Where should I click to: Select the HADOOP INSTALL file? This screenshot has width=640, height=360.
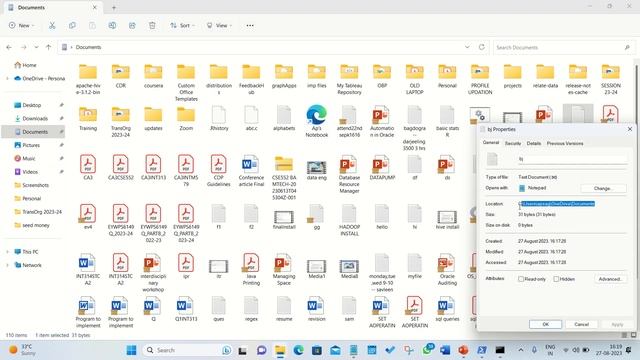349,220
